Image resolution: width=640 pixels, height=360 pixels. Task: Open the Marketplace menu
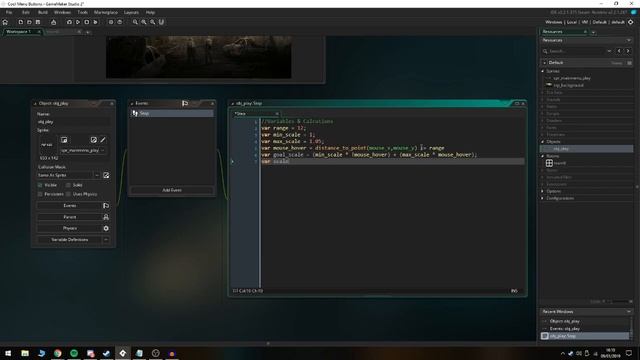pyautogui.click(x=106, y=13)
